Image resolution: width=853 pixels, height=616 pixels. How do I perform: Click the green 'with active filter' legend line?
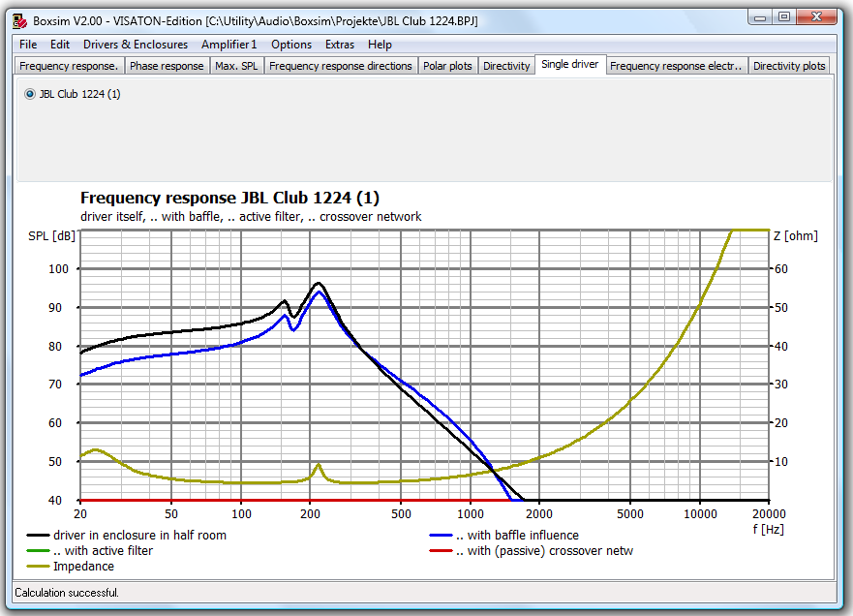tap(38, 551)
